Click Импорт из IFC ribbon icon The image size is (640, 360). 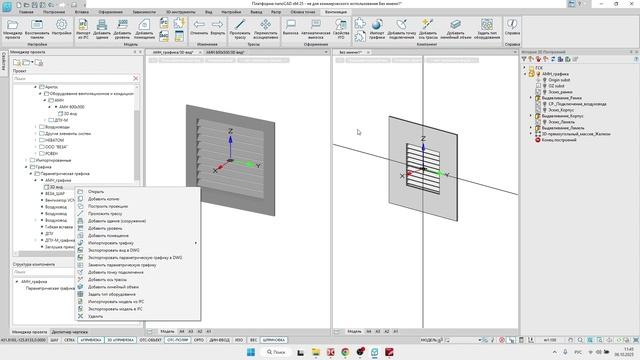tap(83, 29)
